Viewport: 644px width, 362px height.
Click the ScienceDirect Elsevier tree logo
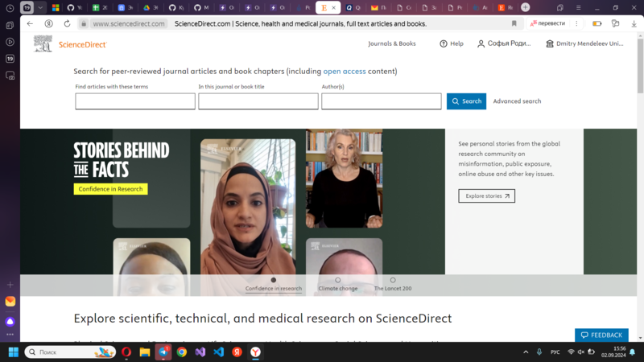tap(43, 43)
